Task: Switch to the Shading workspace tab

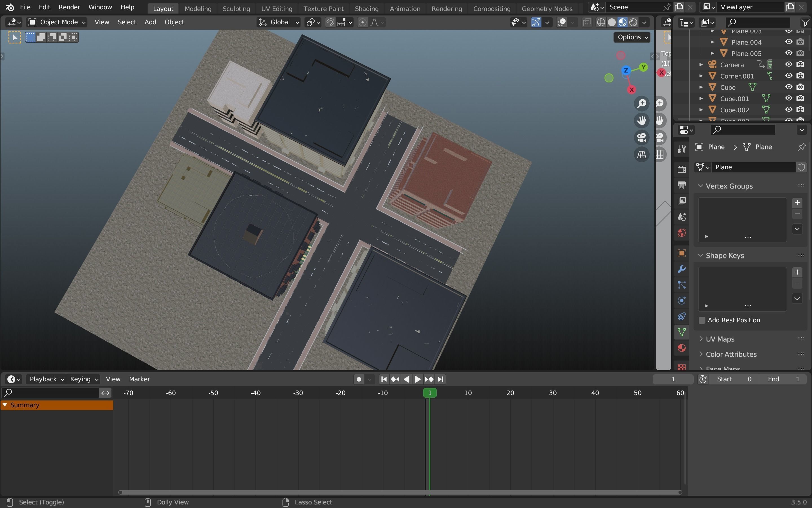Action: click(367, 8)
